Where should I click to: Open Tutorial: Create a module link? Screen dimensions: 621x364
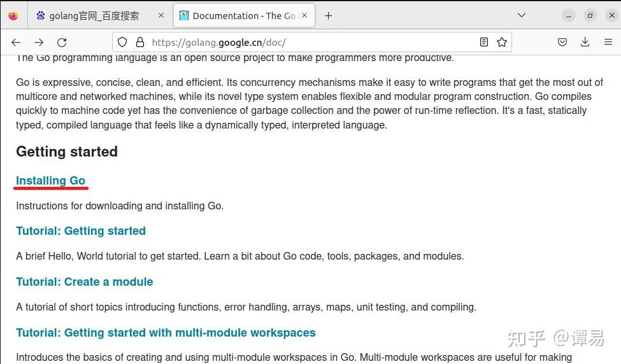pyautogui.click(x=84, y=282)
